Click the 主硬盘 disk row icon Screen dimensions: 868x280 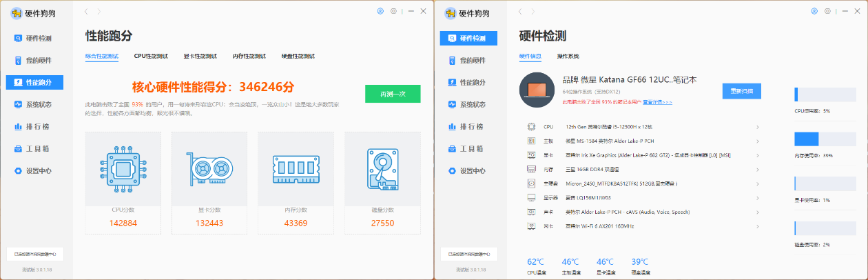coord(531,183)
